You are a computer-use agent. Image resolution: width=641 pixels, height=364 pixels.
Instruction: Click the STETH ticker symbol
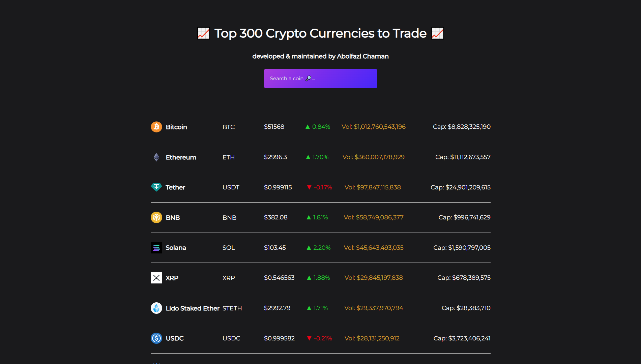[232, 308]
